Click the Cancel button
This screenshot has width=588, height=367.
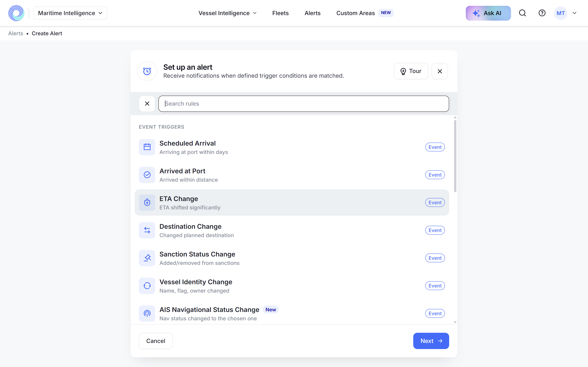click(x=156, y=341)
